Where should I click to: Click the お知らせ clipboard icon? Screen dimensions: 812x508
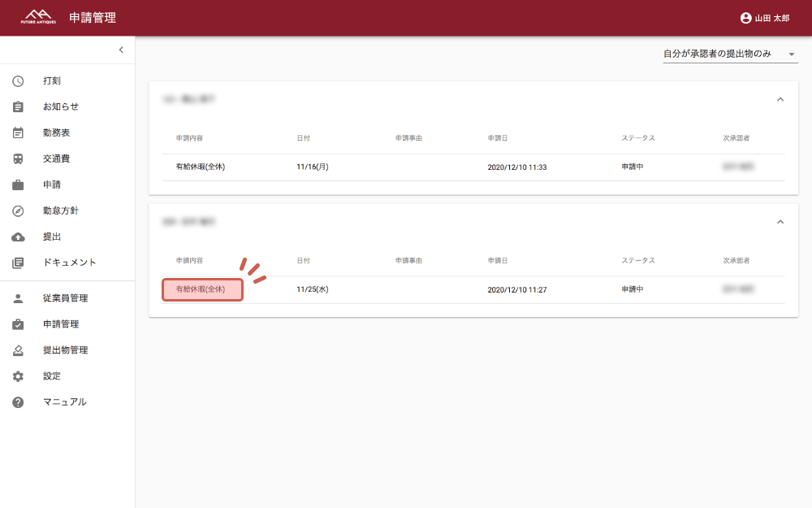(x=18, y=106)
